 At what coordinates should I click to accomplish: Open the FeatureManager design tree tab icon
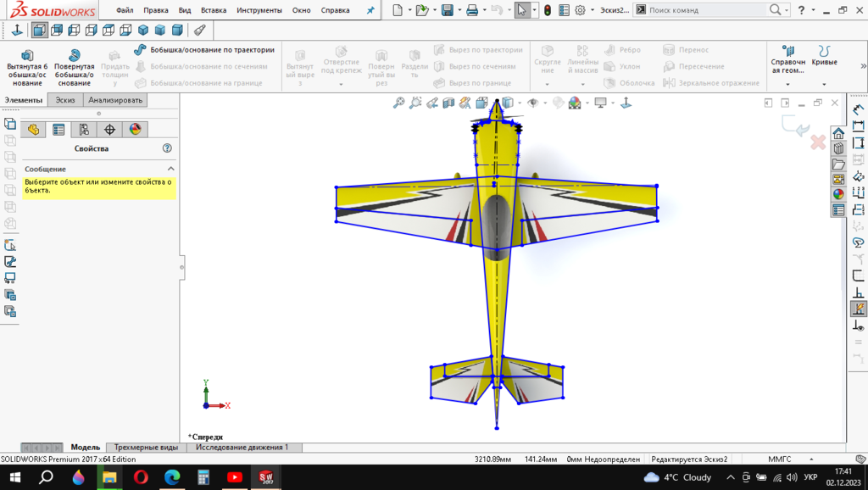tap(33, 130)
